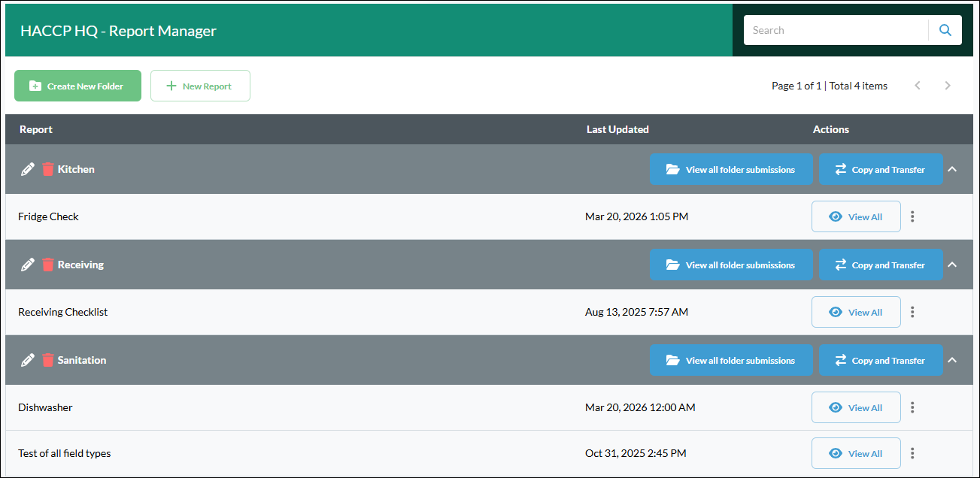Click the search magnifier icon
Image resolution: width=980 pixels, height=478 pixels.
[x=945, y=30]
